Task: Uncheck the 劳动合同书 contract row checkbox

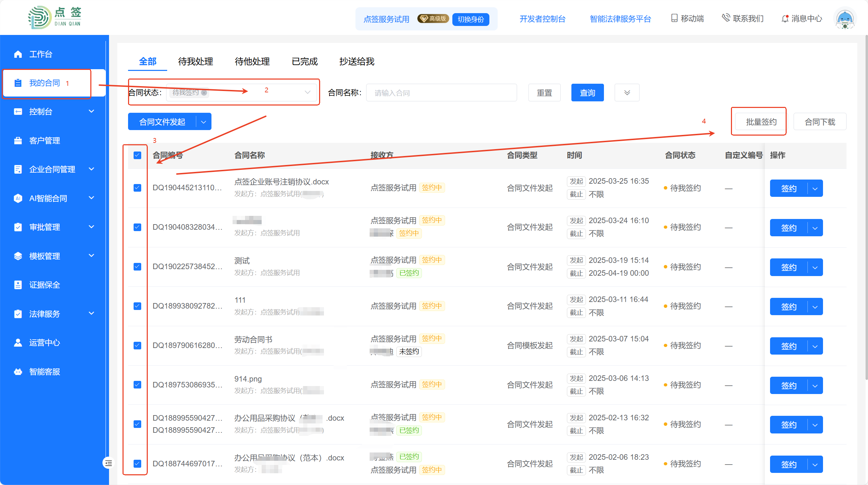Action: [137, 346]
